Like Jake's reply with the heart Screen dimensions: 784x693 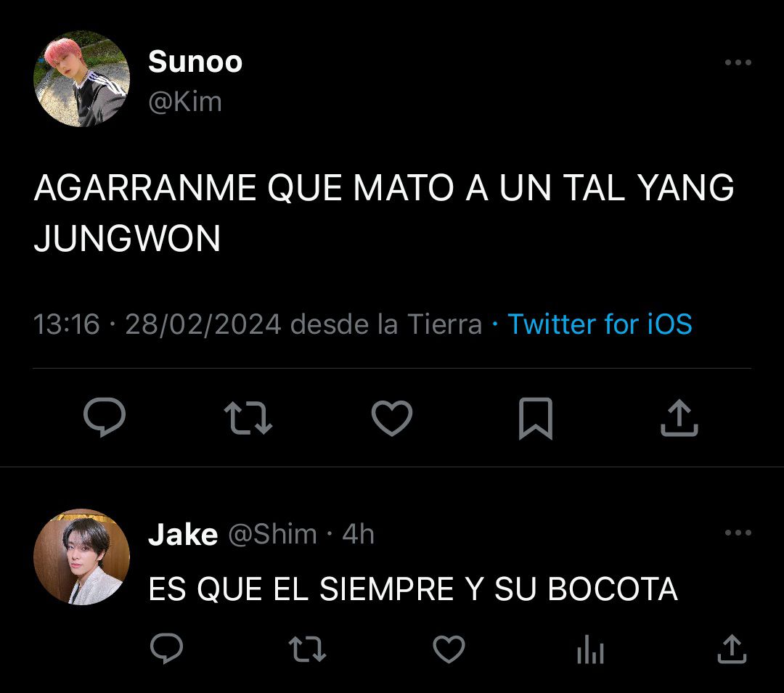click(449, 649)
